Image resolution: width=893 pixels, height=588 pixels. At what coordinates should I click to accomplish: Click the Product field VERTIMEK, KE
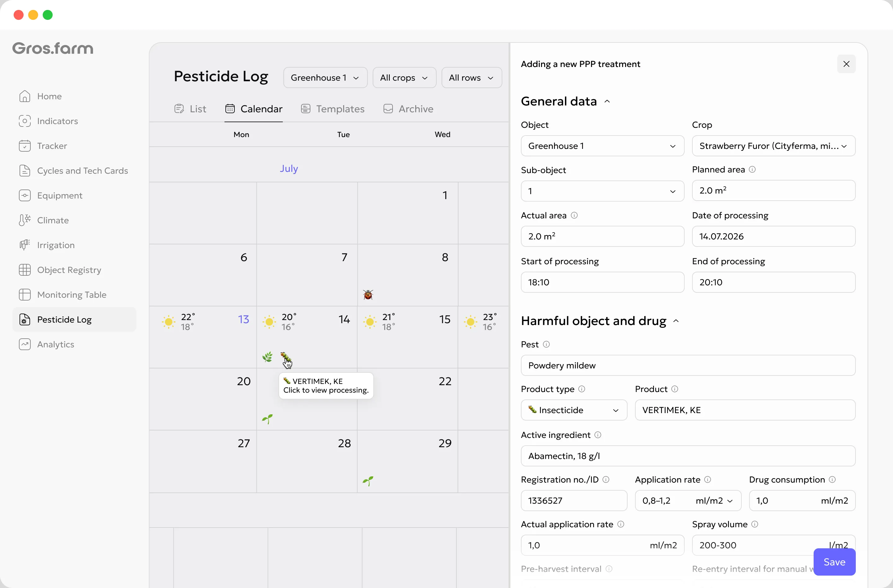[745, 410]
